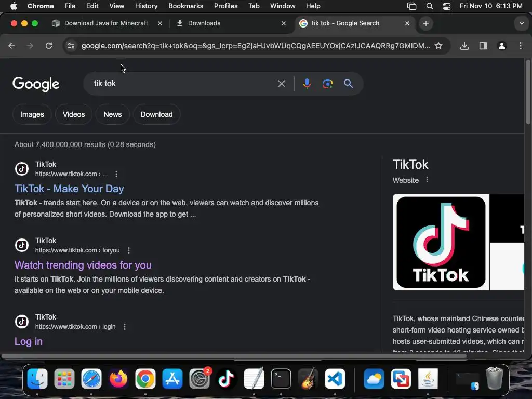Click the horizontal scrollbar at bottom

(x=234, y=356)
